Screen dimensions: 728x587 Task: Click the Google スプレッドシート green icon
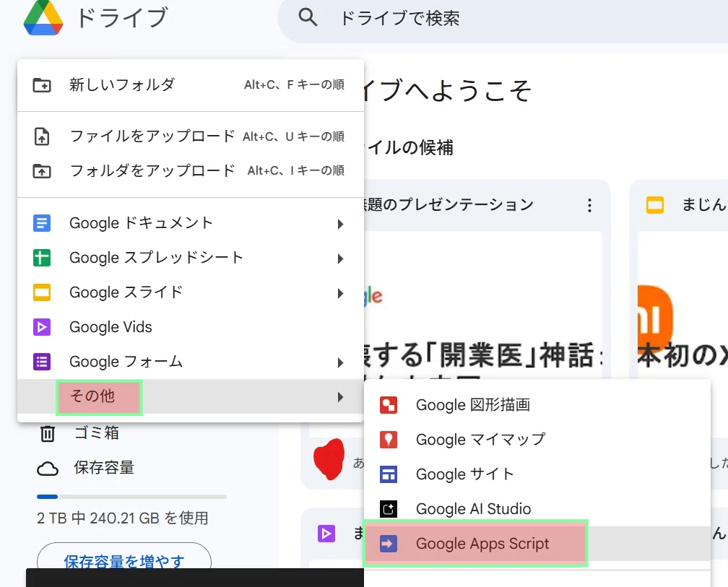42,258
